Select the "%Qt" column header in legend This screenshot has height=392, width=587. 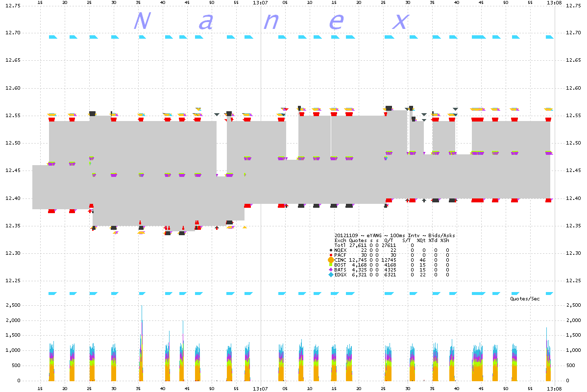[421, 241]
